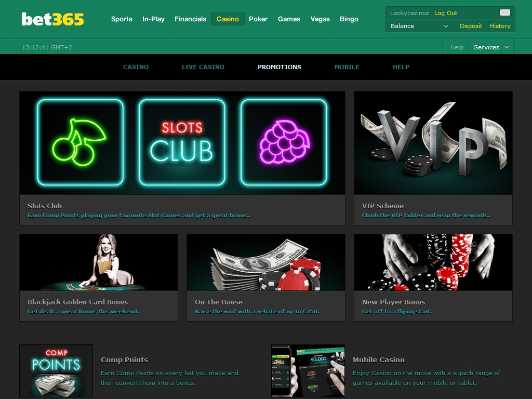Click the Deposit link
Viewport: 532px width, 399px height.
471,26
